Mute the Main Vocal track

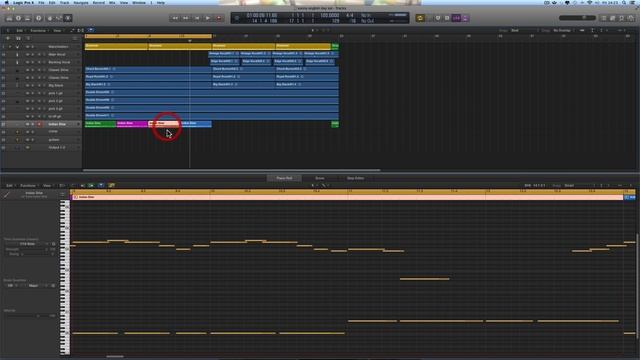click(x=27, y=54)
